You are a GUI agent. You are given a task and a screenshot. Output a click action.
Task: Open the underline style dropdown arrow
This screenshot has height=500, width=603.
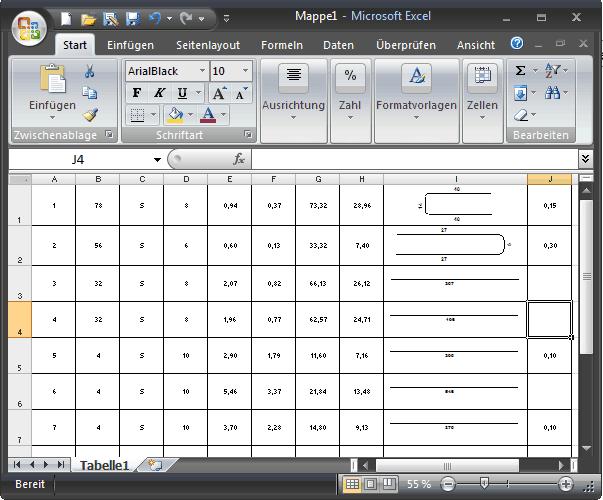(x=198, y=93)
